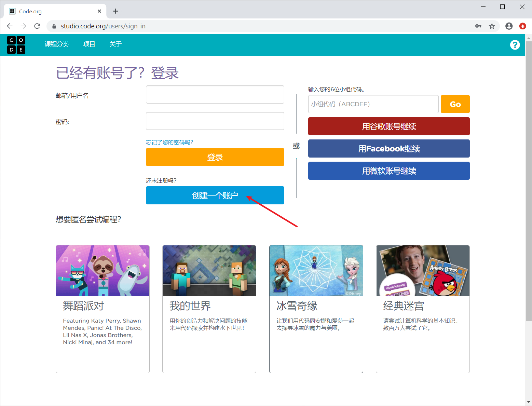
Task: Click the browser back arrow
Action: [x=10, y=26]
